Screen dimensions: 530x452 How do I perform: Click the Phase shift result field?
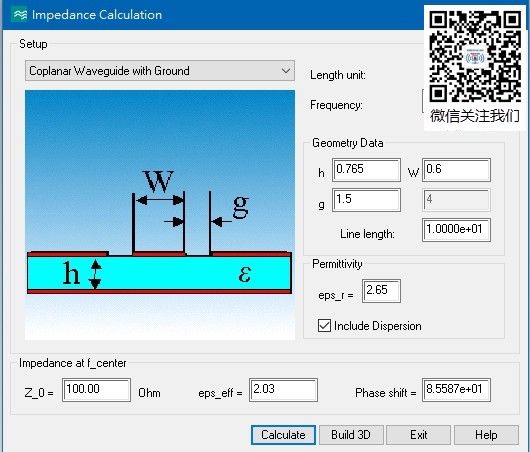click(x=456, y=390)
